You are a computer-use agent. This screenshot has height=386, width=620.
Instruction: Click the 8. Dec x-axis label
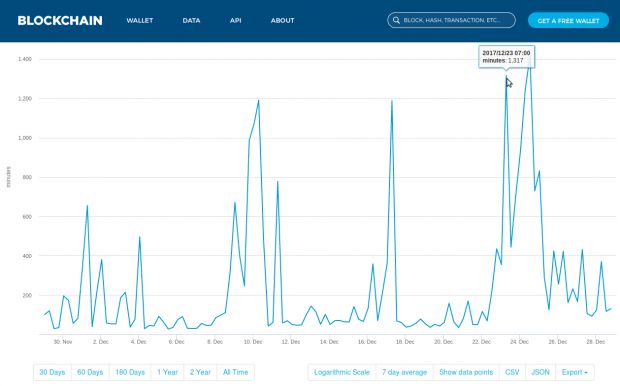tap(215, 342)
